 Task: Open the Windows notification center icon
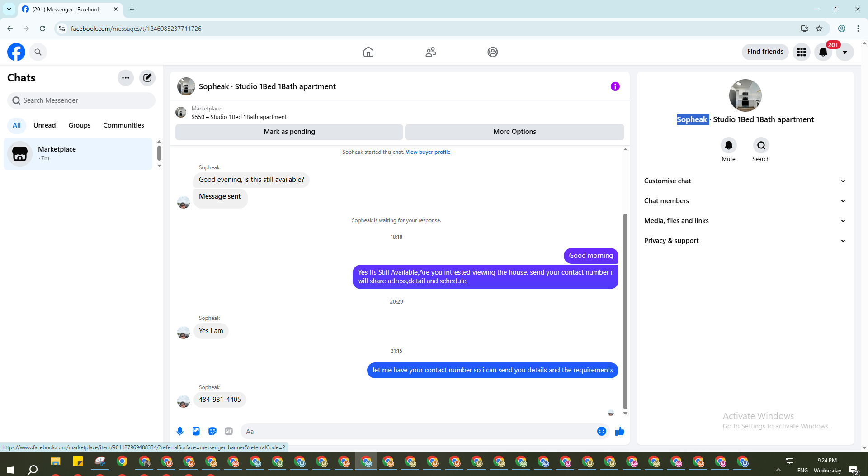point(854,471)
